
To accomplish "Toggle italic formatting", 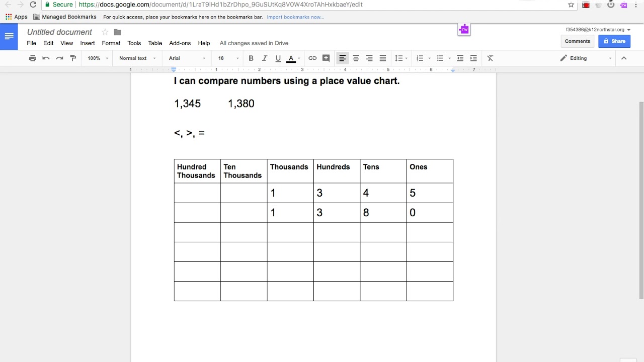I will point(265,58).
